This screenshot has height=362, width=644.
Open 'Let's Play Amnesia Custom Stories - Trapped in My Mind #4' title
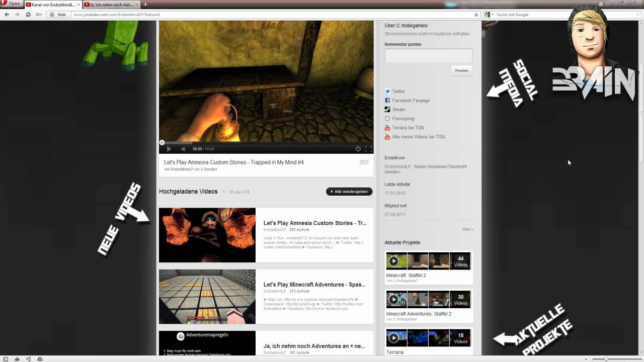[234, 162]
